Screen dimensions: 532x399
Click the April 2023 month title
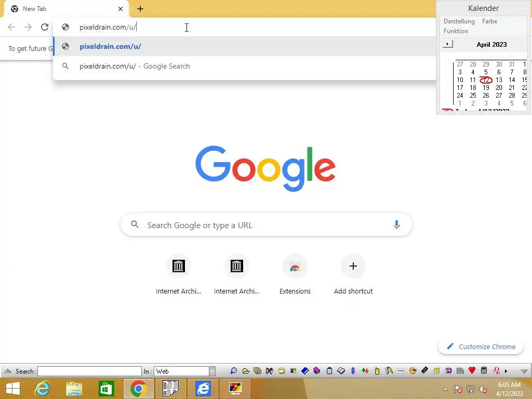click(x=491, y=45)
